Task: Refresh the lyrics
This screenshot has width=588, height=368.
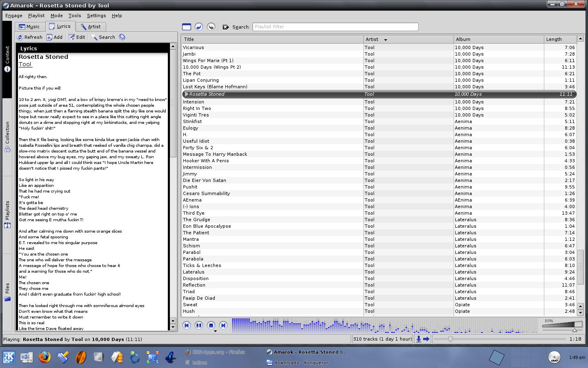Action: 30,37
